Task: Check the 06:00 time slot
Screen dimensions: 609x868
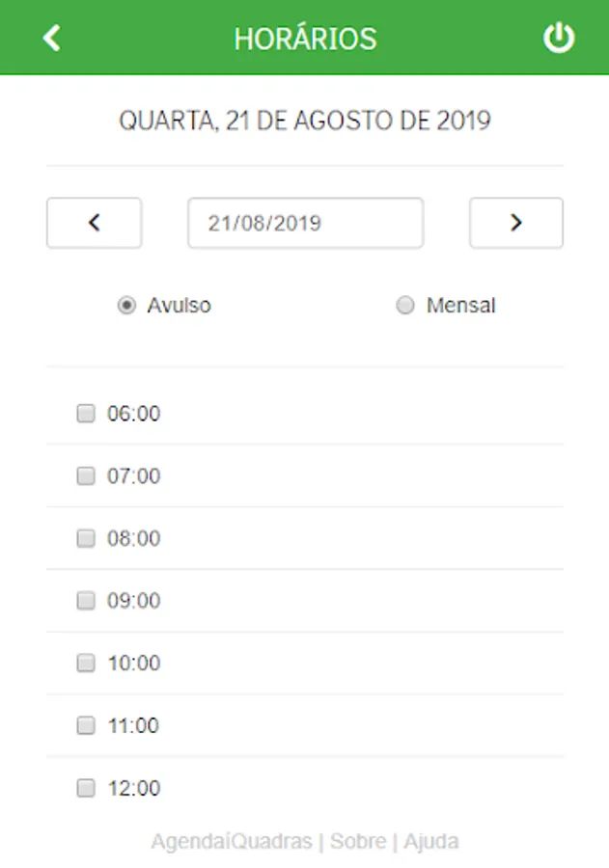Action: pyautogui.click(x=86, y=413)
